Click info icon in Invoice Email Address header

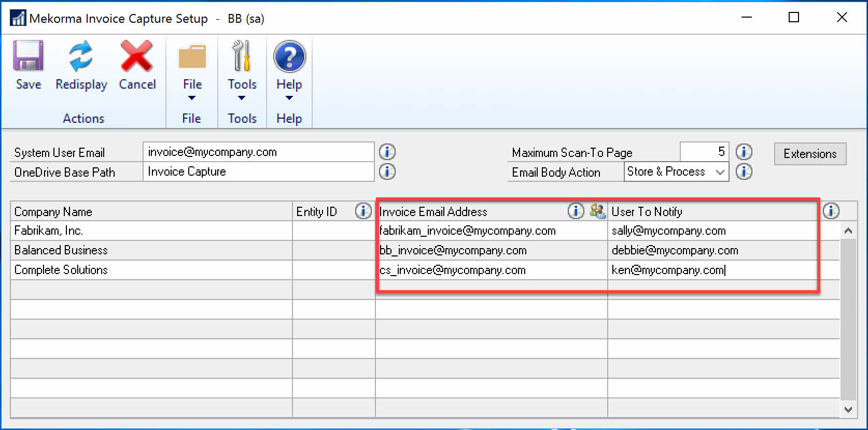click(576, 211)
